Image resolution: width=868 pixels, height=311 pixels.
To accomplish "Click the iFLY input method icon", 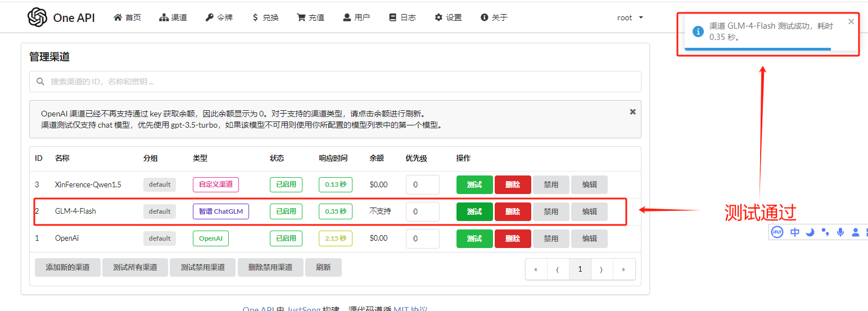I will (x=777, y=232).
